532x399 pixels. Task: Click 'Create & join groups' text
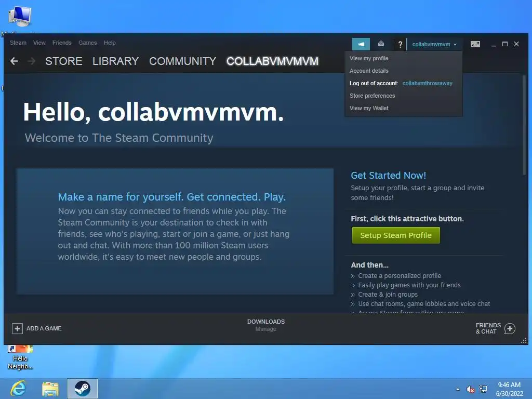point(388,295)
